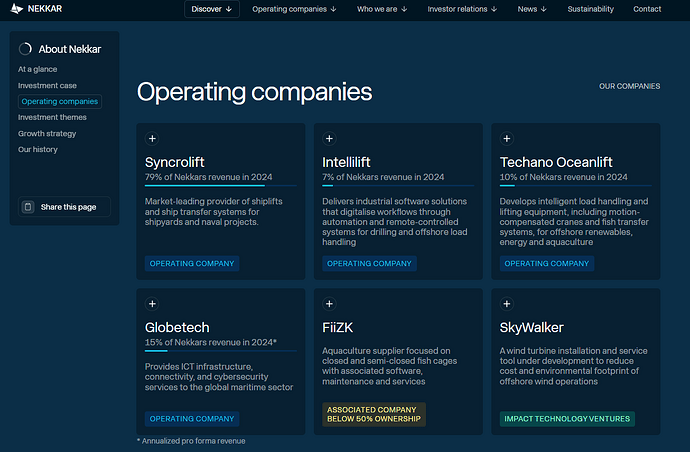The image size is (690, 452).
Task: Open the Contact page
Action: [647, 9]
